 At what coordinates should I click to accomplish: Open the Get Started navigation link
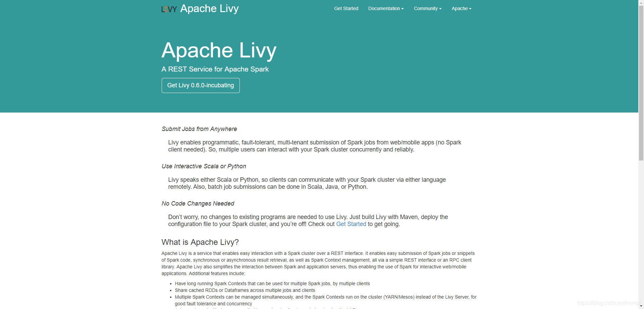click(x=346, y=8)
